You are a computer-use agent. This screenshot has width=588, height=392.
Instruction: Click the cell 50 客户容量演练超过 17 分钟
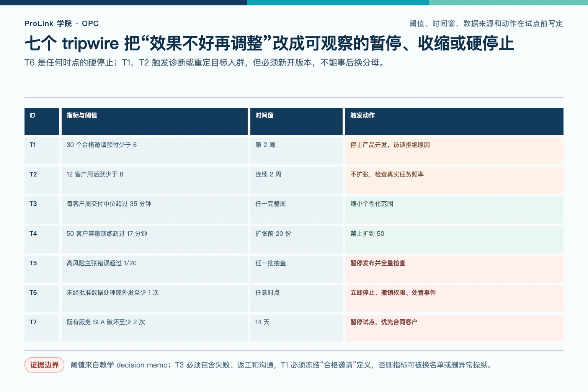tap(155, 240)
